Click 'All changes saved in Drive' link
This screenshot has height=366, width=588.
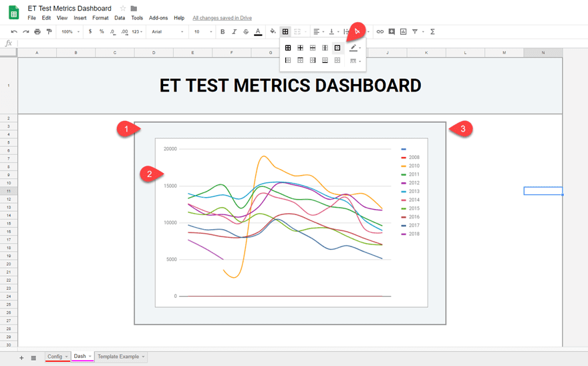(222, 18)
